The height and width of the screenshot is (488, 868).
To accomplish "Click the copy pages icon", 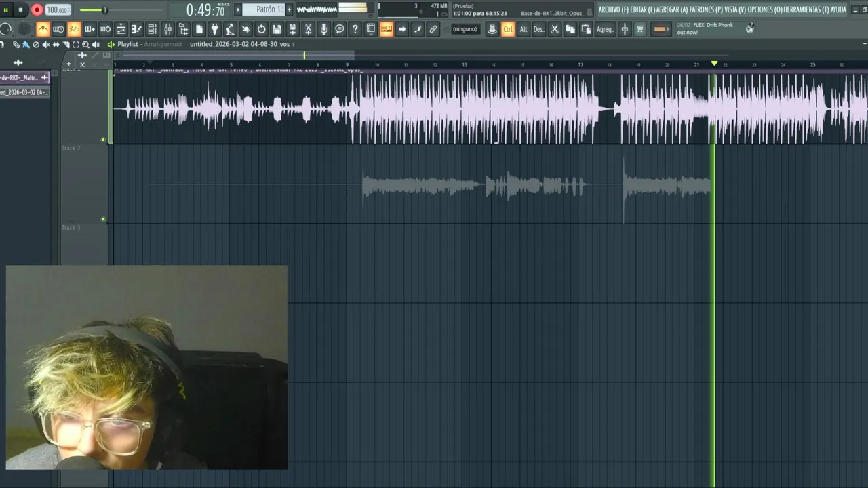I will tap(570, 29).
